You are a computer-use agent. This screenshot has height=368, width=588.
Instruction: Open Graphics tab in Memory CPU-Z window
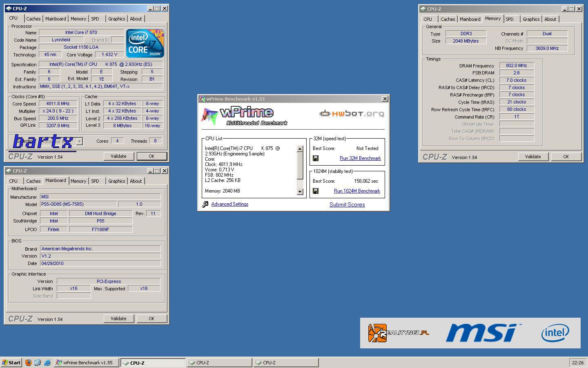(x=531, y=19)
